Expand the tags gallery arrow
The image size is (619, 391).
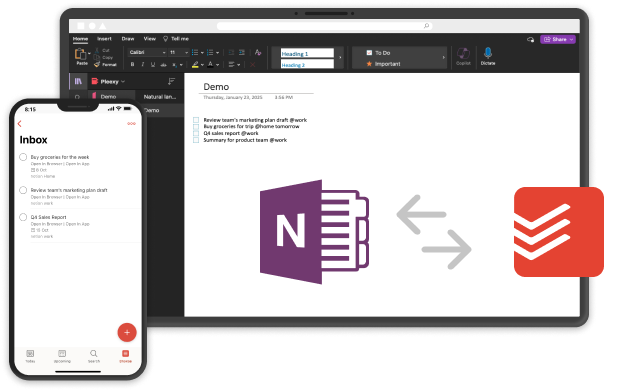pos(444,58)
